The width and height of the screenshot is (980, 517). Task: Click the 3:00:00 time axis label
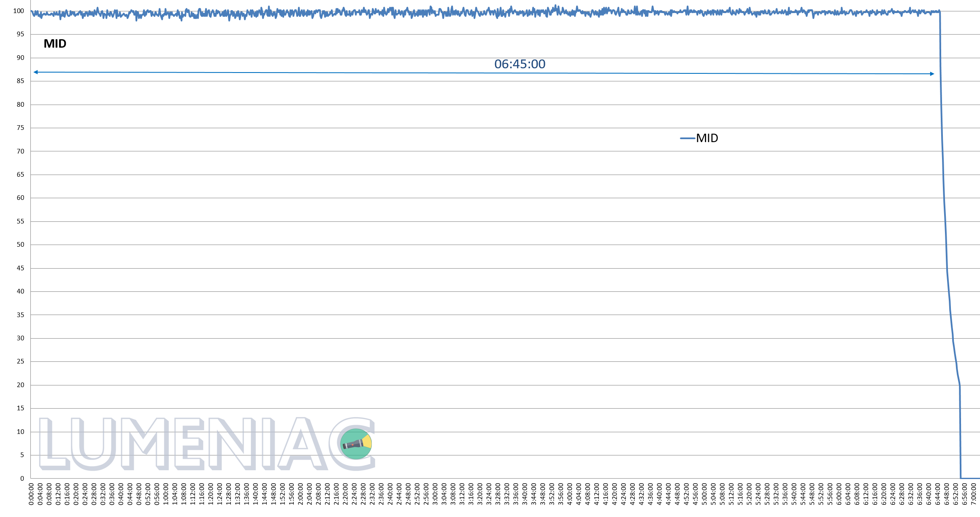pyautogui.click(x=435, y=494)
